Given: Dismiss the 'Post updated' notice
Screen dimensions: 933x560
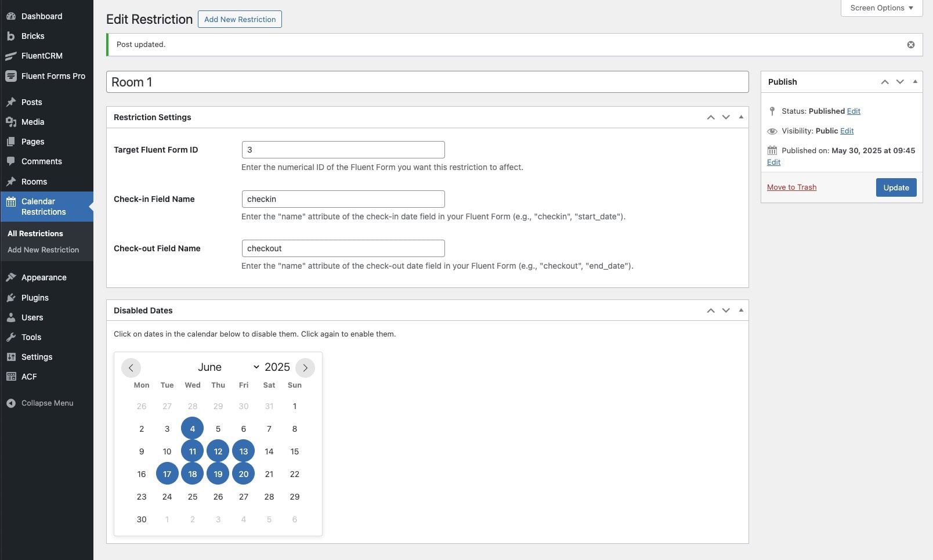Looking at the screenshot, I should coord(911,45).
